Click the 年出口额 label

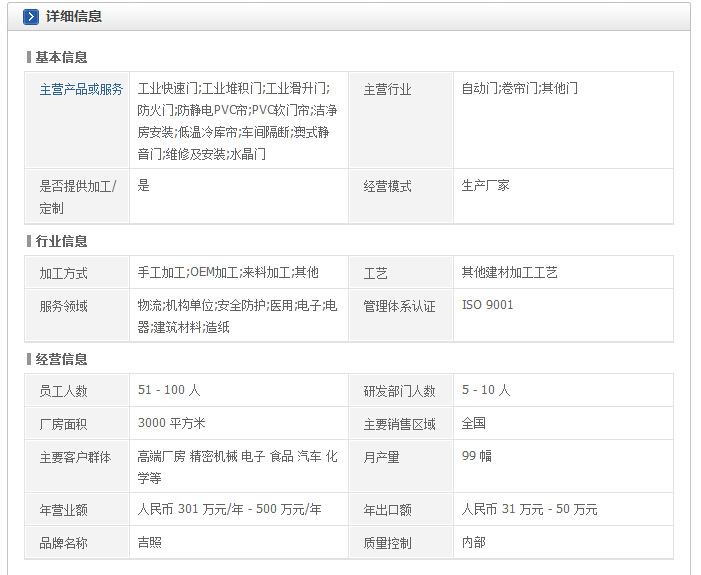[387, 510]
